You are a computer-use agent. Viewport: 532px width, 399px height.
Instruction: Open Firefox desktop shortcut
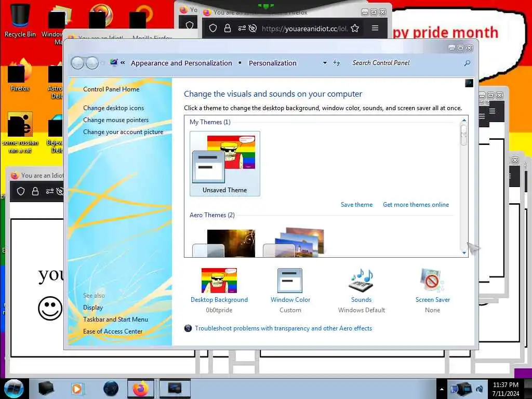click(x=20, y=75)
